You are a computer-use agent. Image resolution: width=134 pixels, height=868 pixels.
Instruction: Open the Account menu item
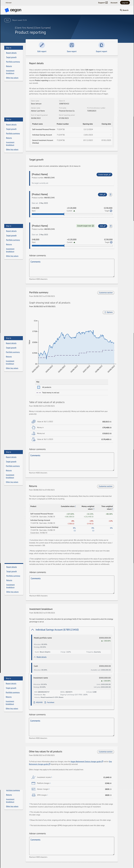pos(114,3)
